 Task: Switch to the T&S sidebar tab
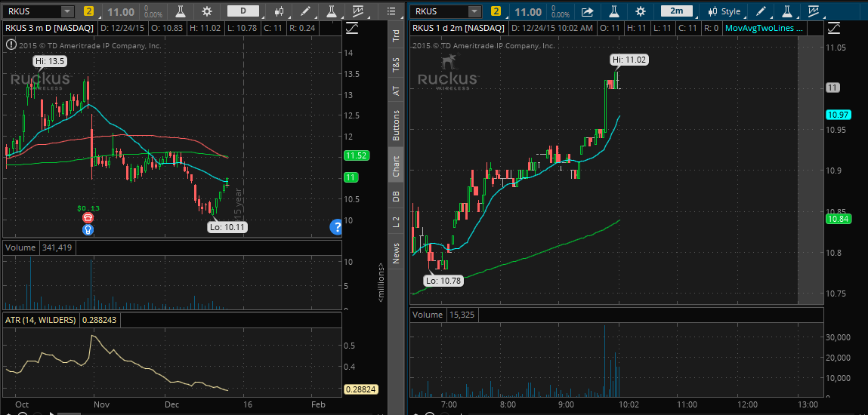(396, 66)
